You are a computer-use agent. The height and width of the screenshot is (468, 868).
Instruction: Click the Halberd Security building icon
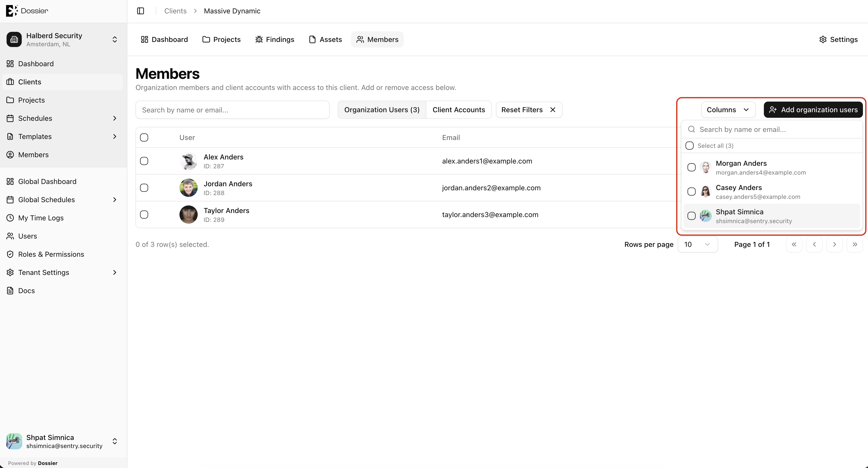click(14, 39)
